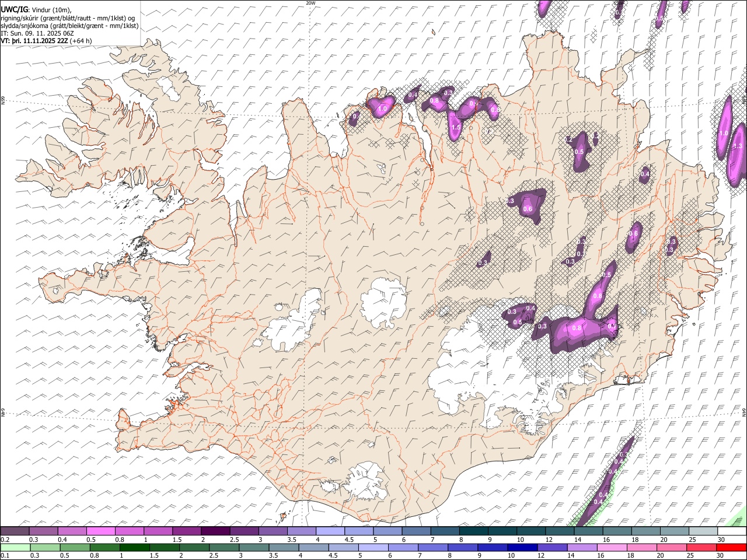Click the bright red legend swatch labeled 30
The width and height of the screenshot is (747, 560).
point(732,548)
